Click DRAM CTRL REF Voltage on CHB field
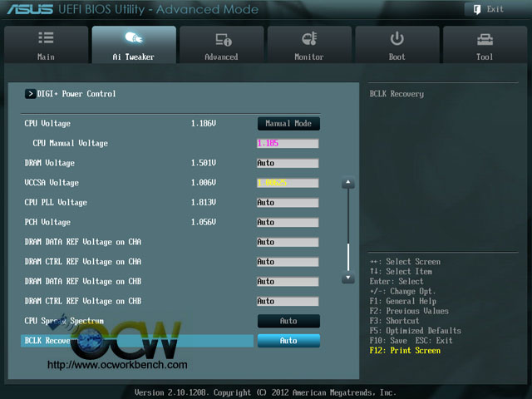The width and height of the screenshot is (532, 399). coord(288,301)
